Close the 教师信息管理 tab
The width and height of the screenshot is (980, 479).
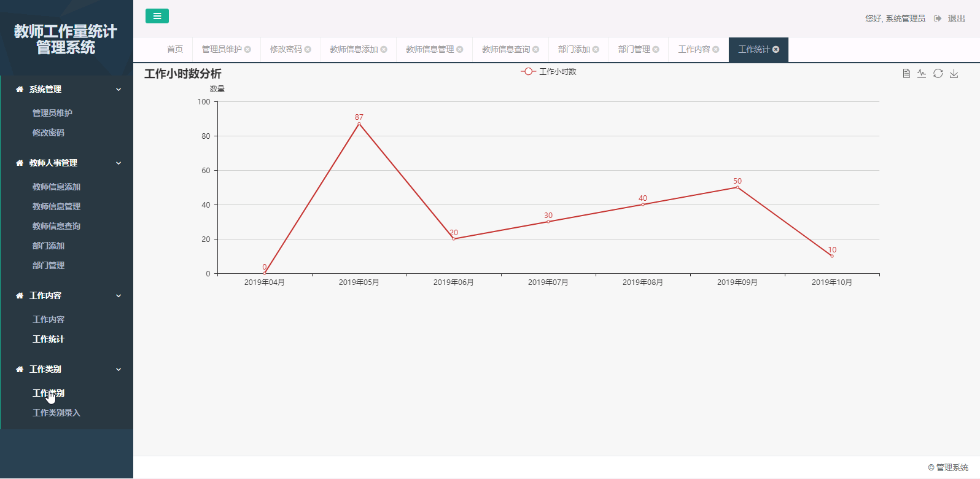click(x=460, y=49)
